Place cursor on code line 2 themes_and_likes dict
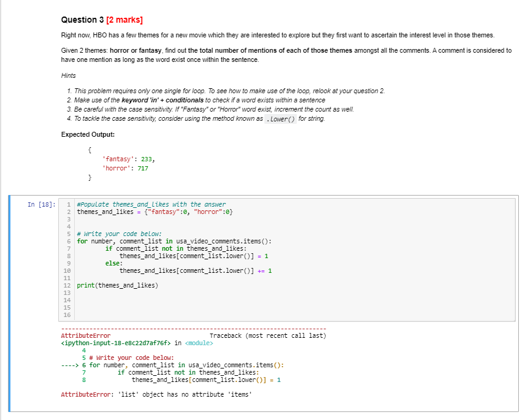Viewport: 525px width, 420px height. 155,212
